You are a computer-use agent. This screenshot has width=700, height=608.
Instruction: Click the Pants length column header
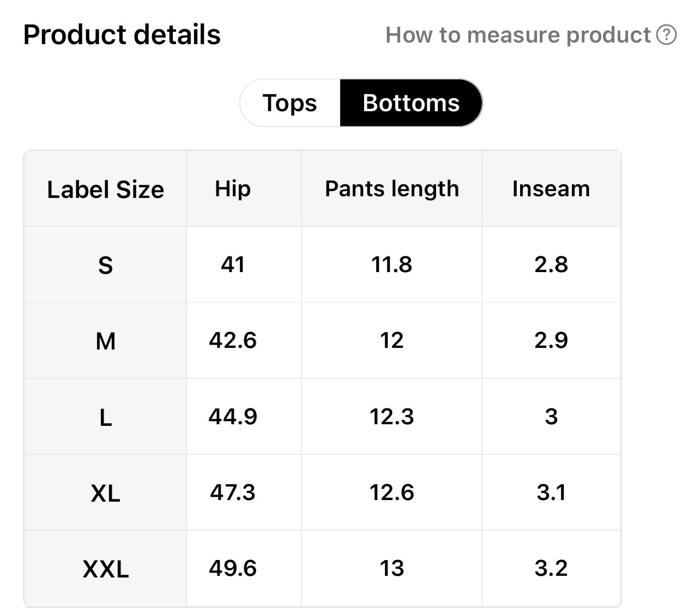coord(391,189)
